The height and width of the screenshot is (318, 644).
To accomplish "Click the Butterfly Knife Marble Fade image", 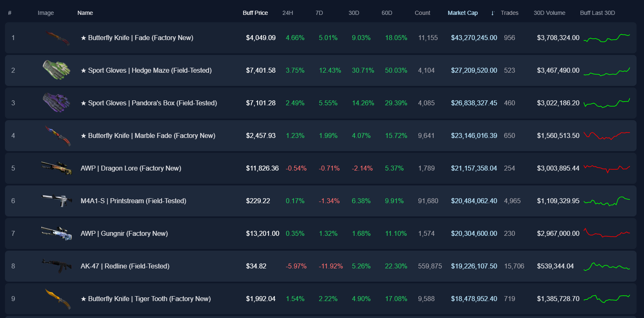I will click(57, 136).
